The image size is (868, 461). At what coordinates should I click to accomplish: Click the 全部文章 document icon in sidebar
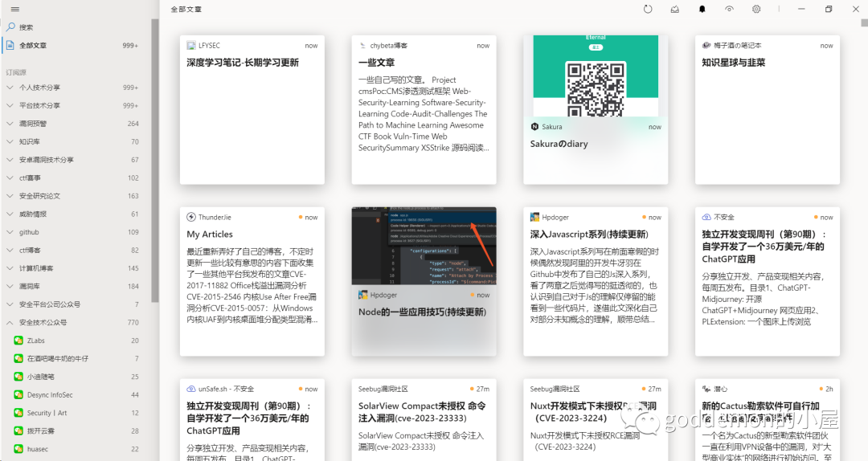tap(10, 46)
